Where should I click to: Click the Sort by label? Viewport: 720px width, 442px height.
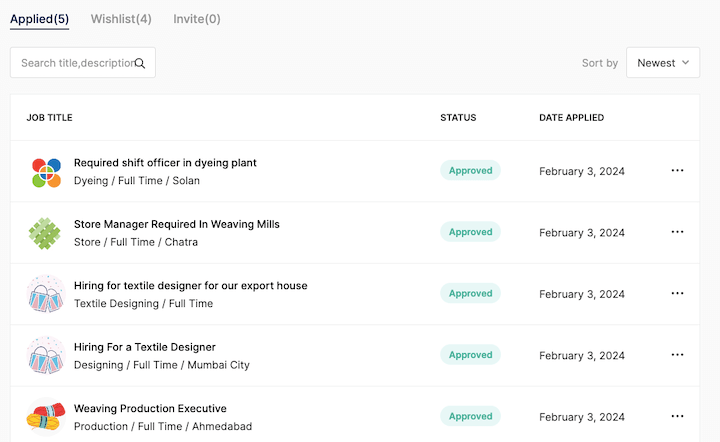coord(600,63)
